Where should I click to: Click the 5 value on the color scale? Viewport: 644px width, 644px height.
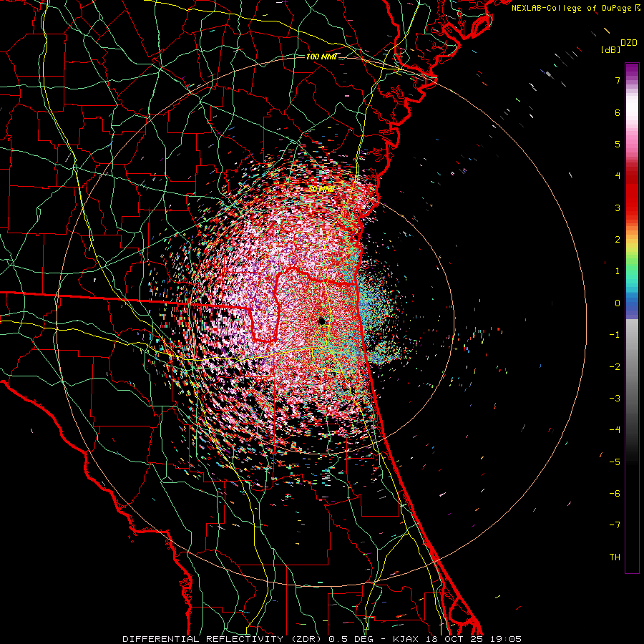[618, 144]
